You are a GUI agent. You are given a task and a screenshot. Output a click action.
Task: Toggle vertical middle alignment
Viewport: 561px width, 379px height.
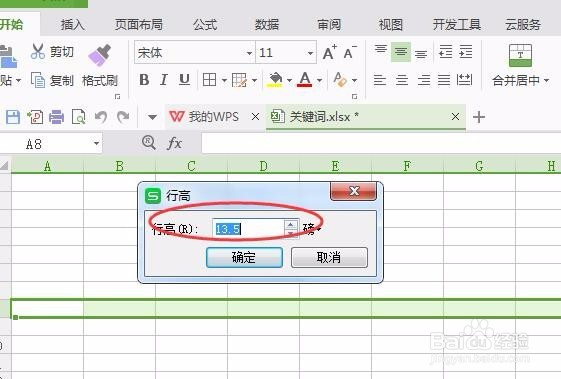(x=401, y=52)
